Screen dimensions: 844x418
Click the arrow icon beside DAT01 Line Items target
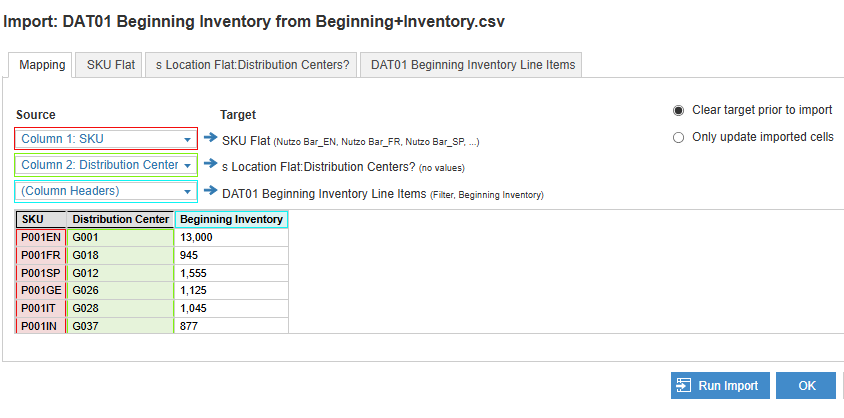pos(210,190)
